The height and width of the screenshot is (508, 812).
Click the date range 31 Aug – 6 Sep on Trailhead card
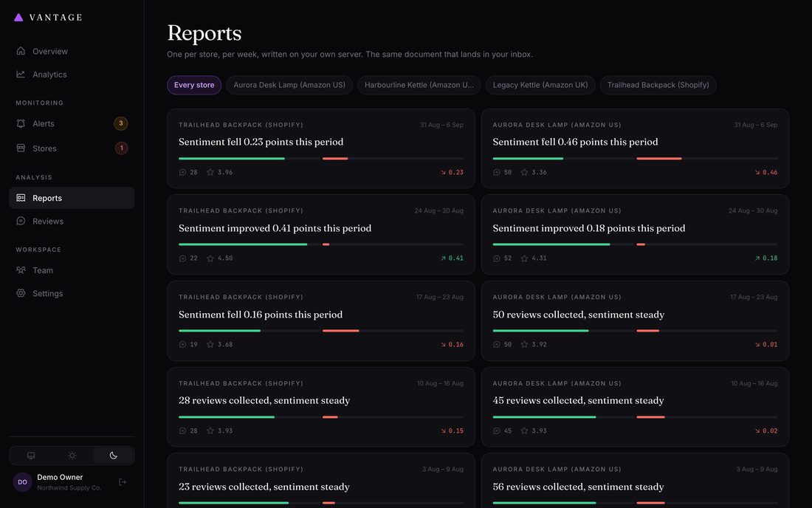441,125
